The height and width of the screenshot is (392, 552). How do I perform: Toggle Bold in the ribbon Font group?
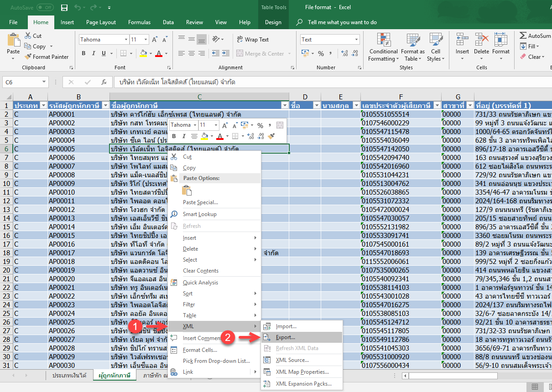[83, 53]
